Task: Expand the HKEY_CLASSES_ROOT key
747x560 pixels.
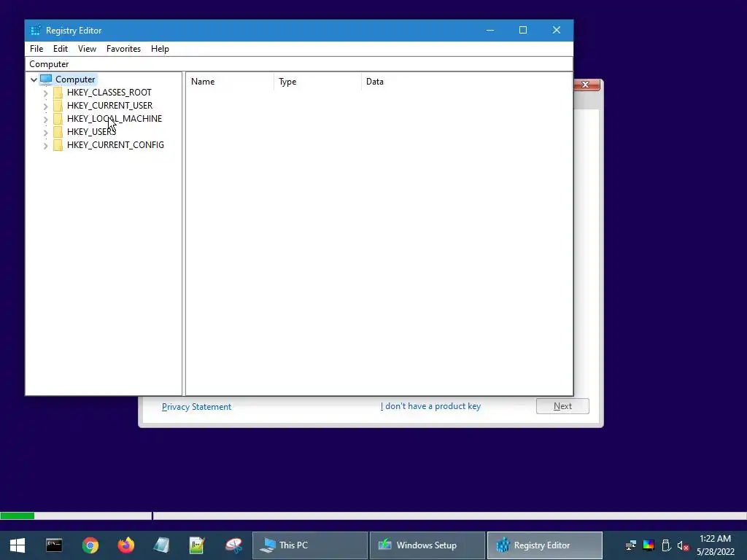Action: point(45,93)
